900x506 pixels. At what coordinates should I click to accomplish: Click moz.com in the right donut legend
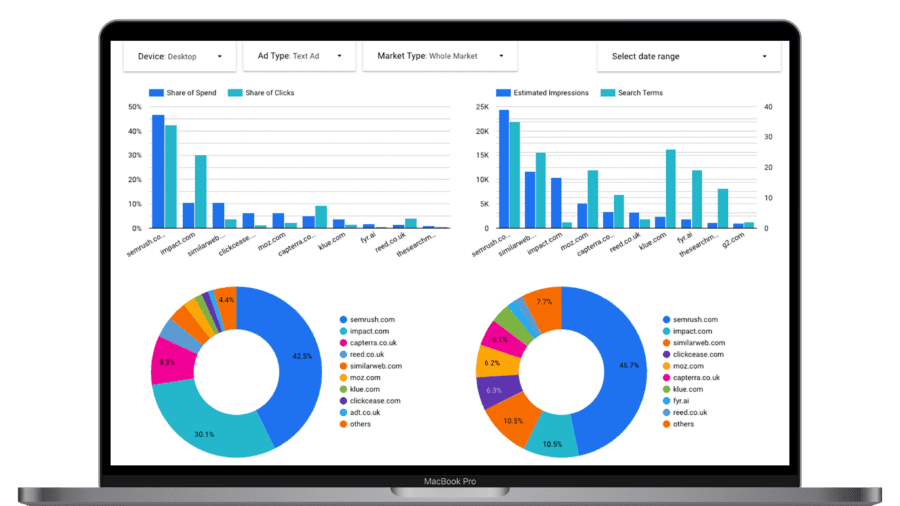(684, 366)
